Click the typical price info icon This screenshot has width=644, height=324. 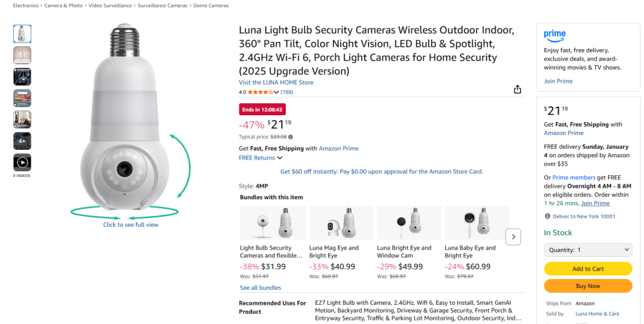pyautogui.click(x=291, y=137)
